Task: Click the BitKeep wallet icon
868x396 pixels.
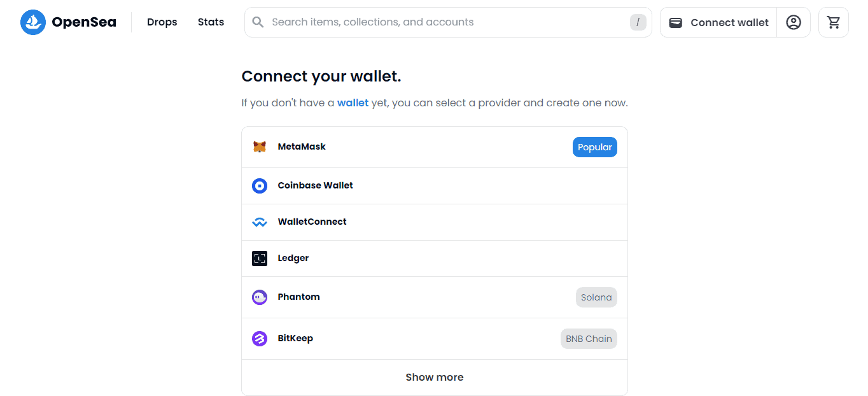Action: 260,338
